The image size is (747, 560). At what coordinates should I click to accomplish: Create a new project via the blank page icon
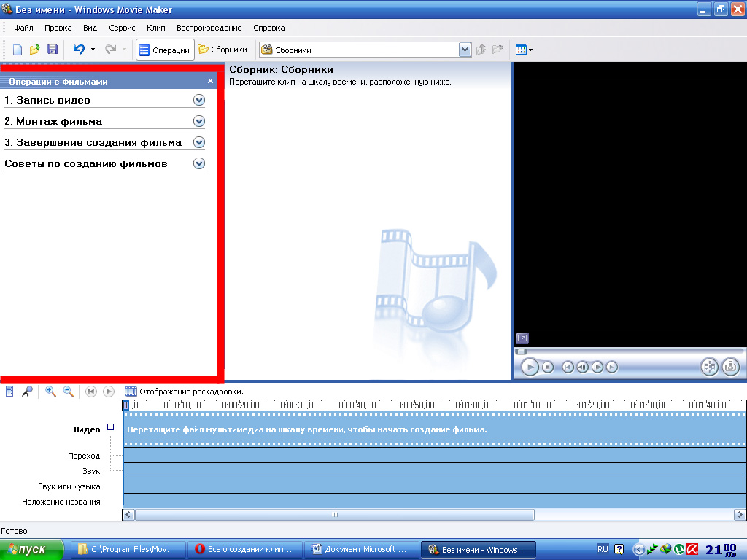tap(18, 50)
